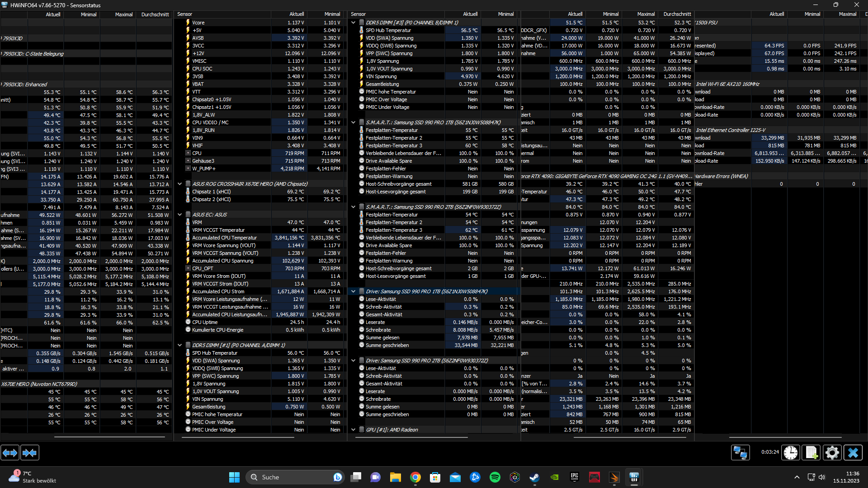
Task: Collapse Drive Samsung SSD 990 PRO 1TB group
Action: point(354,291)
